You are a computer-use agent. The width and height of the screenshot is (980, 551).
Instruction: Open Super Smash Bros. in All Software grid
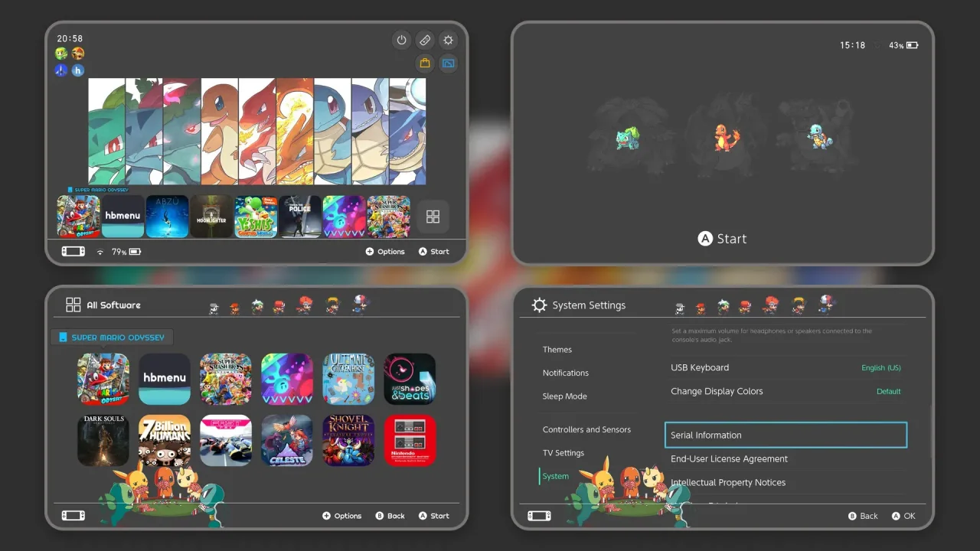point(226,379)
